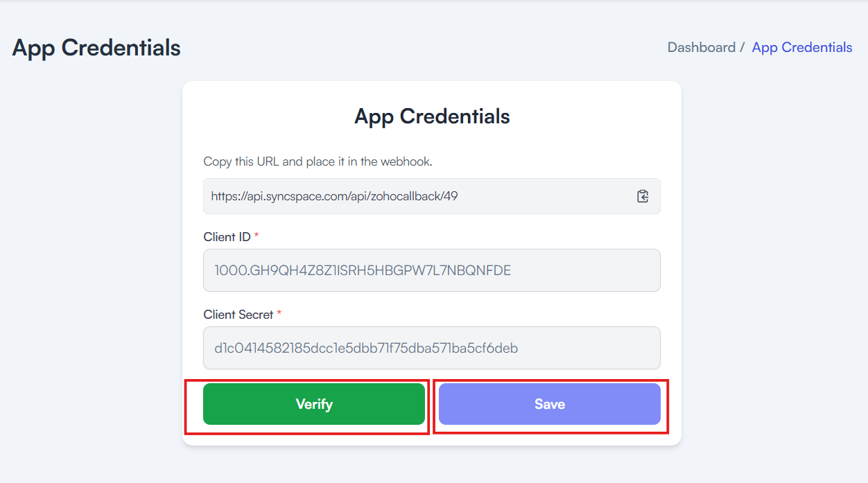Focus the Client ID input field
Viewport: 868px width, 483px height.
coord(432,270)
